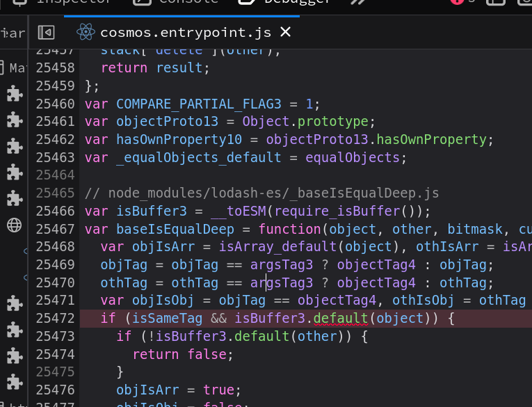
Task: Select the globe source icon in sidebar
Action: [14, 225]
